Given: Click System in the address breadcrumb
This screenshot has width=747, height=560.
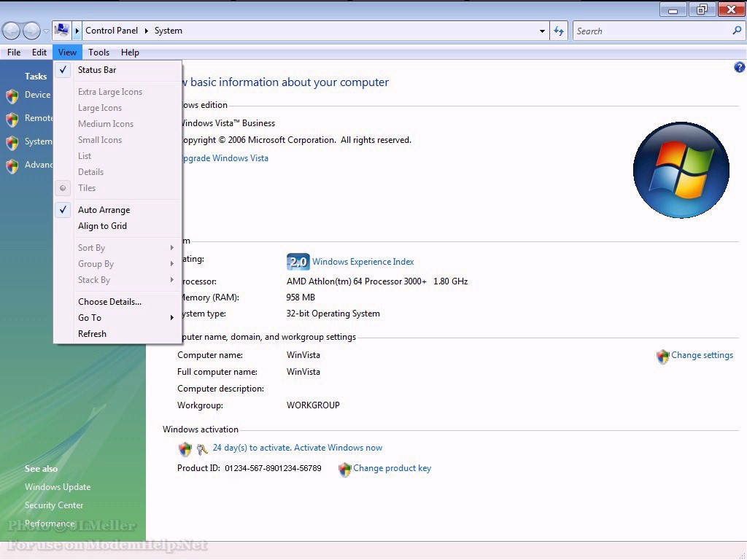Looking at the screenshot, I should click(x=169, y=31).
